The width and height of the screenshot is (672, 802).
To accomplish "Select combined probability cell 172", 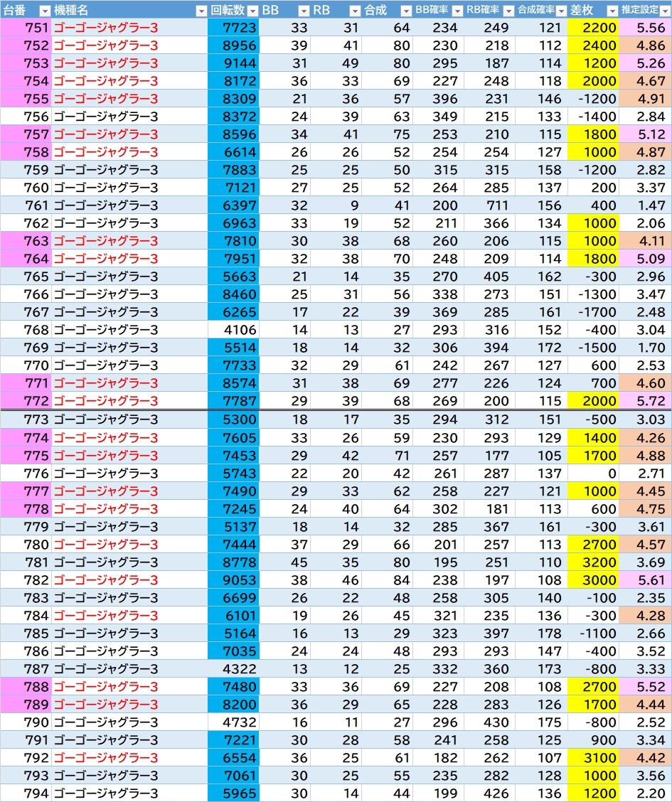I will pyautogui.click(x=540, y=348).
